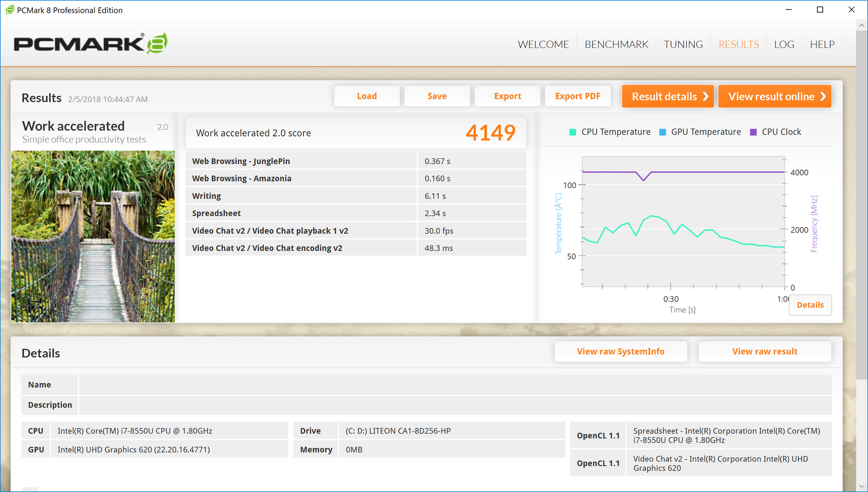Click the Name input field

[x=455, y=385]
